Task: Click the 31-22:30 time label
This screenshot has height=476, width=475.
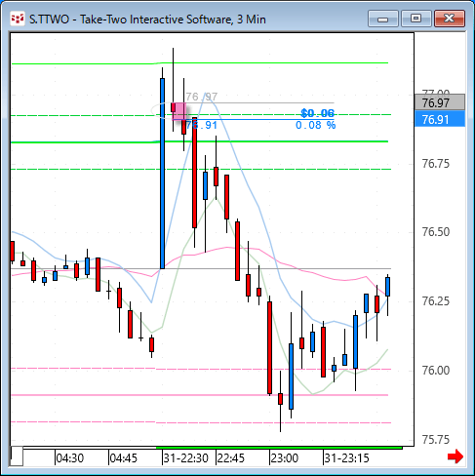Action: coord(186,458)
